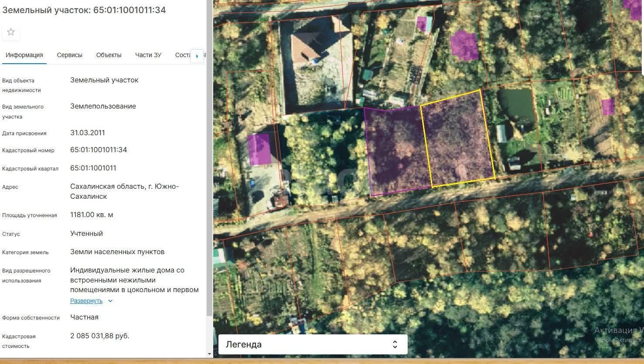The width and height of the screenshot is (644, 364).
Task: Switch to the Сервисы tab
Action: (69, 55)
